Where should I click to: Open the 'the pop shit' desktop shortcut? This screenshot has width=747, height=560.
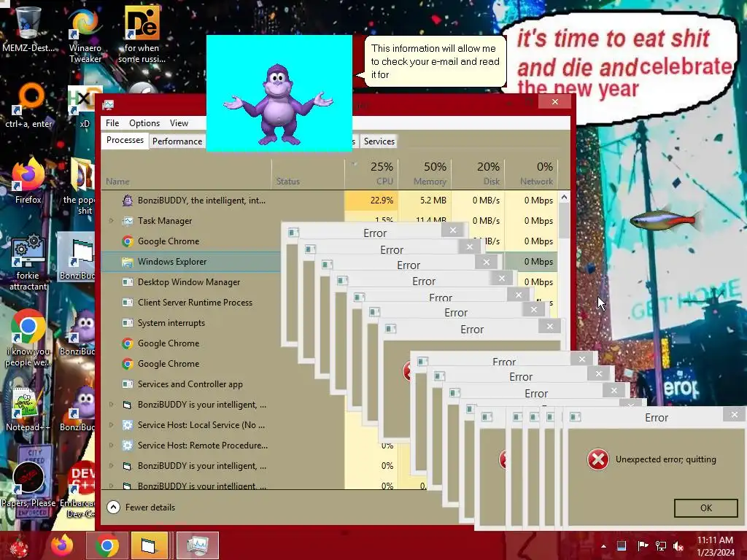(79, 187)
